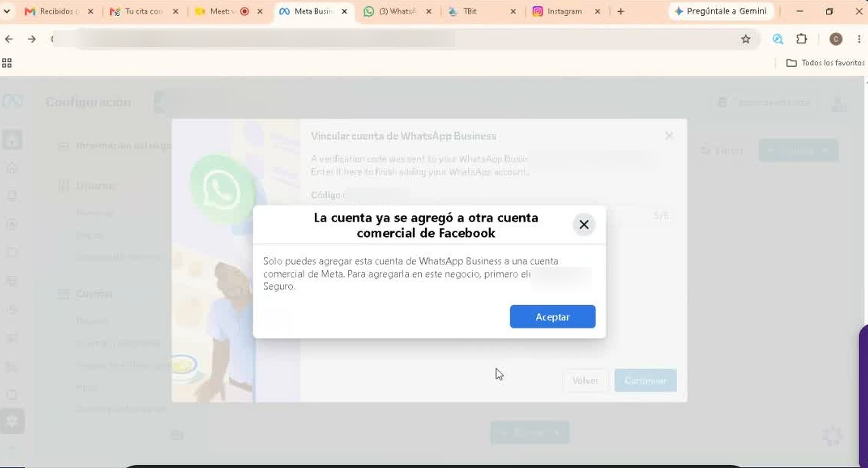Click the Meta logo in the sidebar
The width and height of the screenshot is (868, 468).
(13, 101)
